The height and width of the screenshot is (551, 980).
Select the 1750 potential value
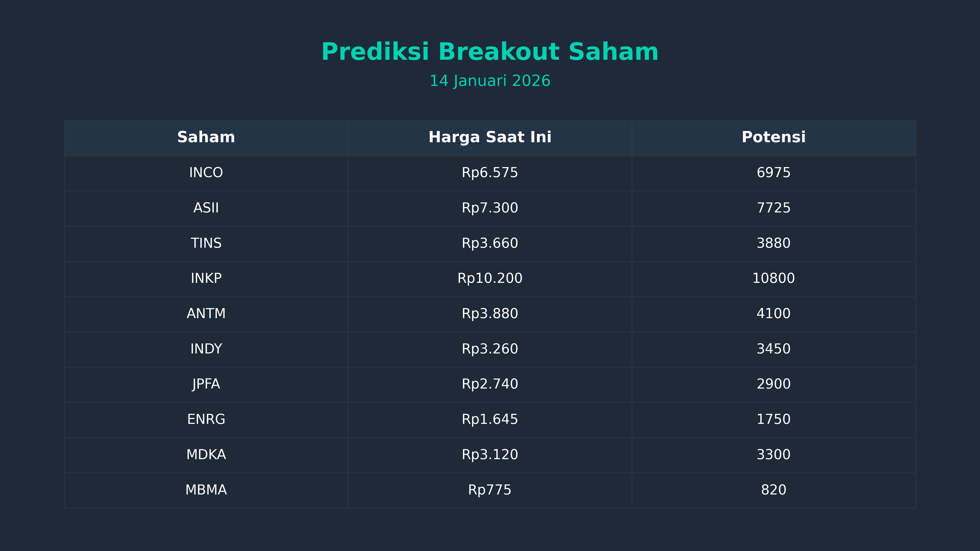tap(773, 419)
